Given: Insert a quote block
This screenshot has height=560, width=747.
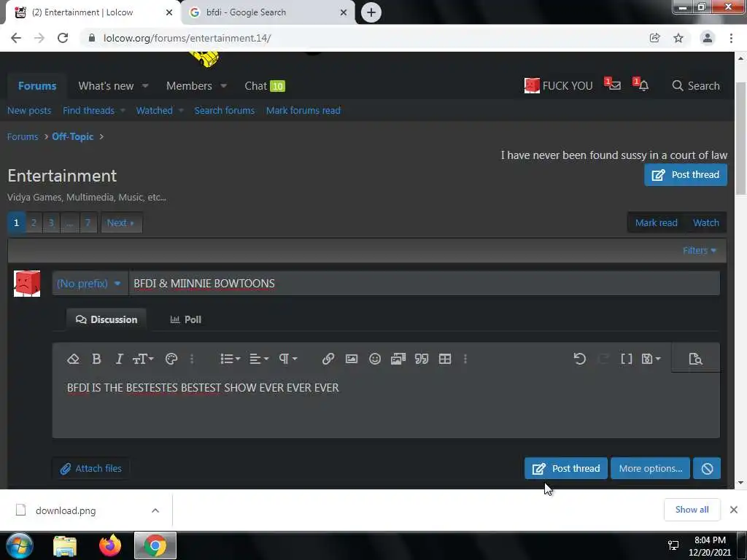Looking at the screenshot, I should (x=422, y=359).
